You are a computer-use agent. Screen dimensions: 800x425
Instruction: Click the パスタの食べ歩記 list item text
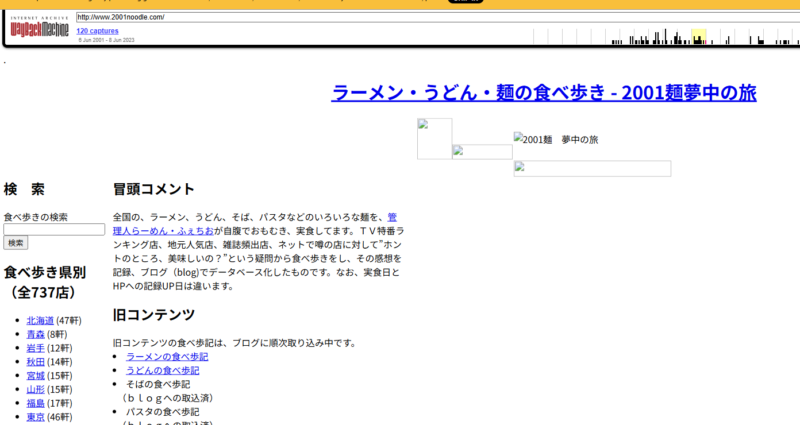pos(162,412)
